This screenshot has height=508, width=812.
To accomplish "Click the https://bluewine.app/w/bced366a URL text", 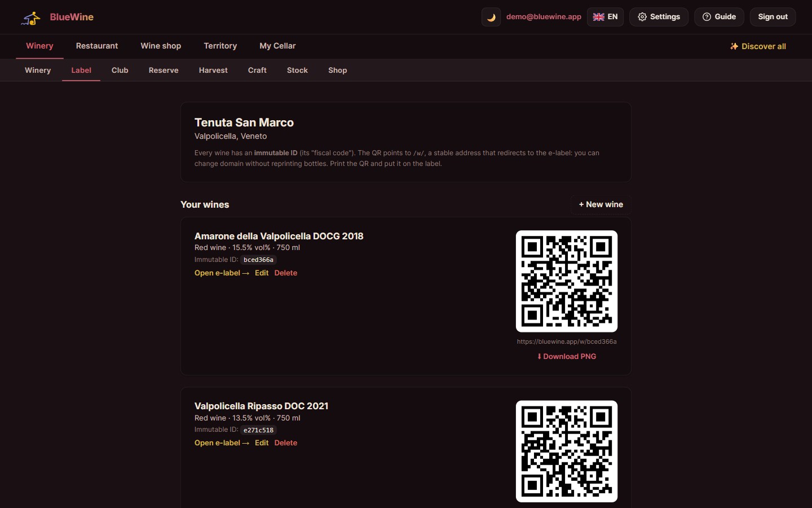I will 567,341.
